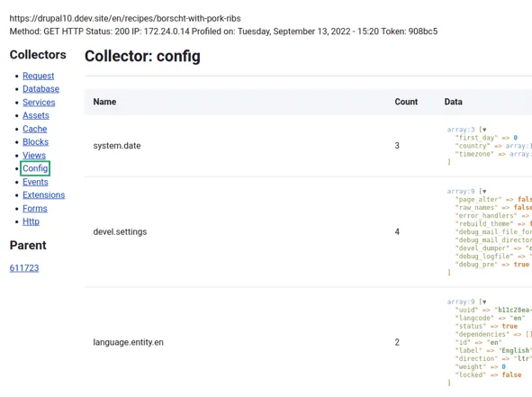View the Cache collector
Screen dimensions: 532x397
click(x=35, y=129)
